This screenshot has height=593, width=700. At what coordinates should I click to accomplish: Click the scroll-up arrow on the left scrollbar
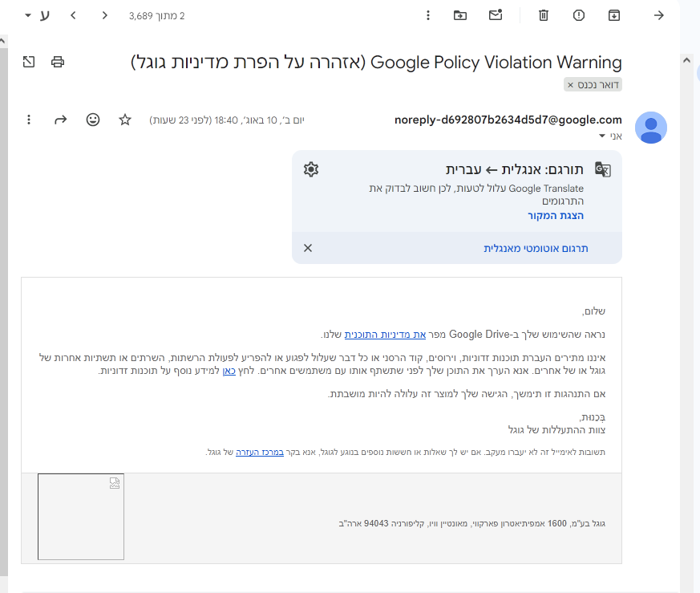point(2,41)
